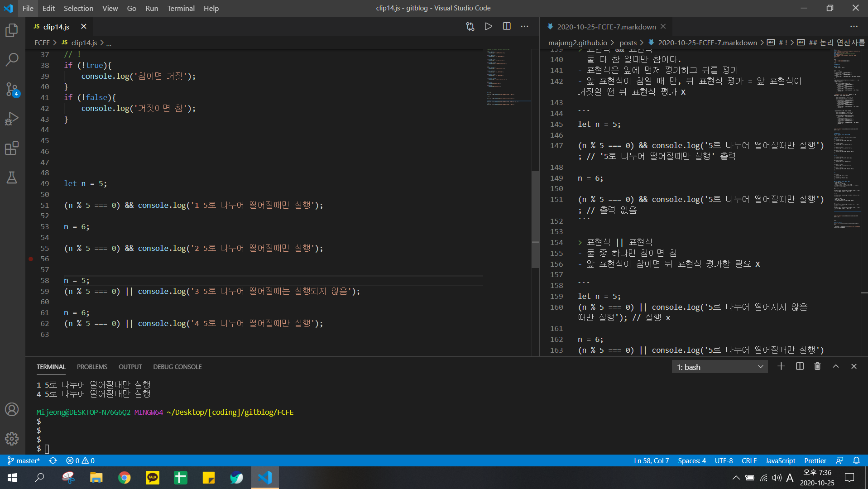Open Chrome from the taskbar

(125, 478)
